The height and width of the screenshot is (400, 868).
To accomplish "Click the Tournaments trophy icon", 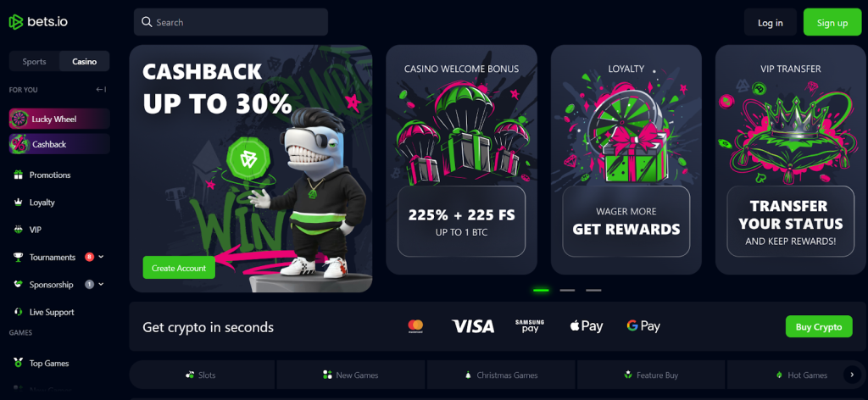I will pos(18,258).
